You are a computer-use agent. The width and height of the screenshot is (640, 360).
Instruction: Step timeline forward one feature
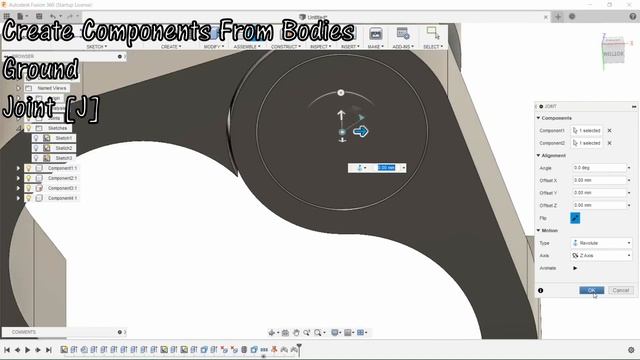coord(38,350)
